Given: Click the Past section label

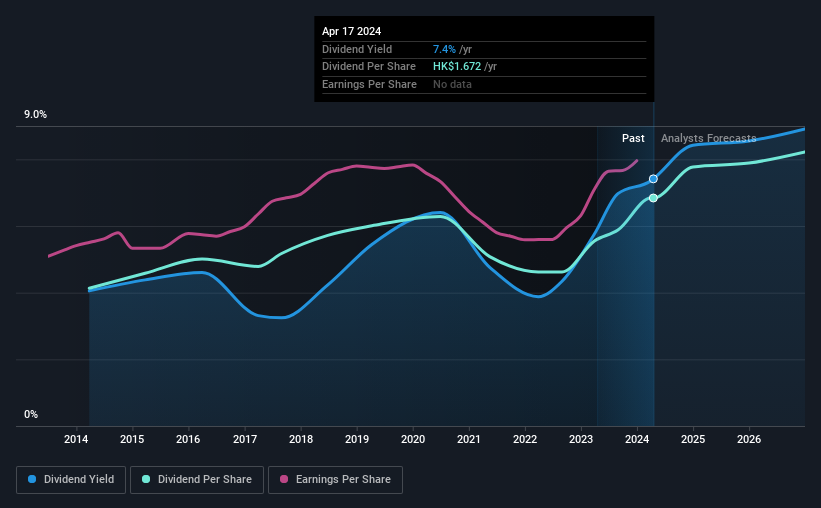Looking at the screenshot, I should [633, 138].
